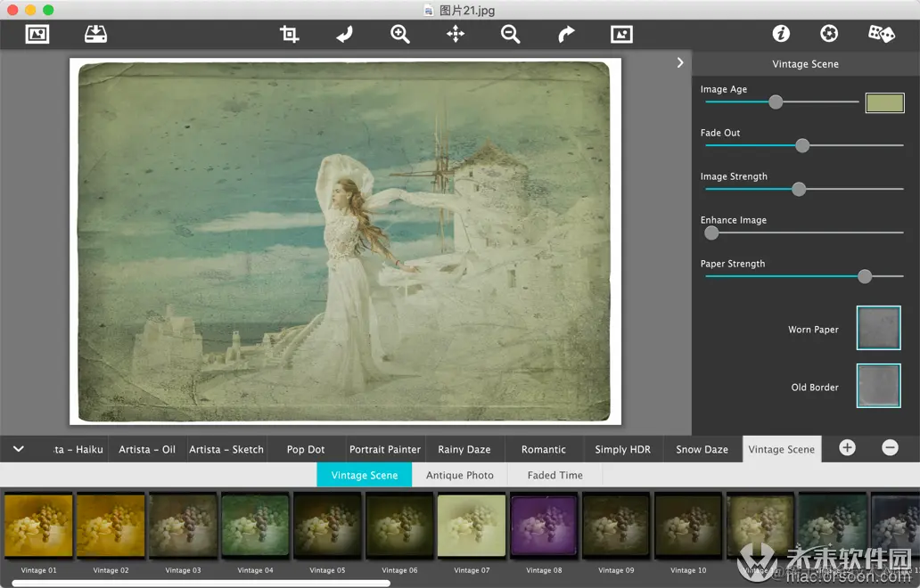Apply the Vintage 07 preset

(472, 526)
